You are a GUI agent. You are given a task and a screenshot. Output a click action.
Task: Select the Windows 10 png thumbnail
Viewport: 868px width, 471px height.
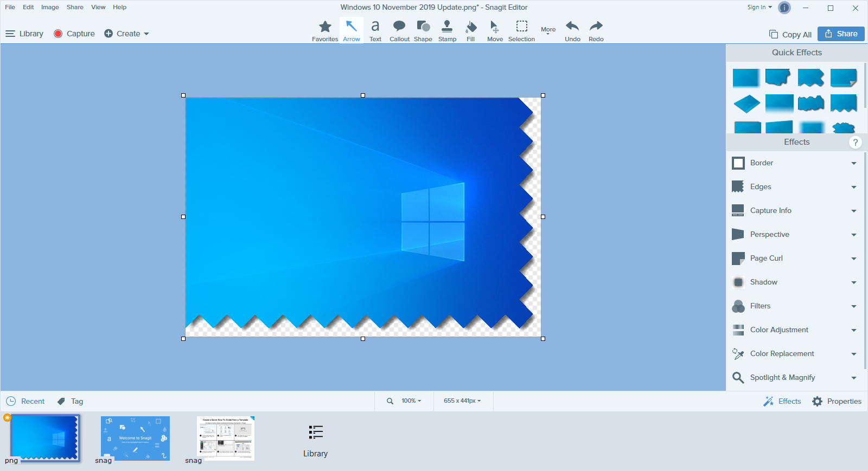click(44, 438)
